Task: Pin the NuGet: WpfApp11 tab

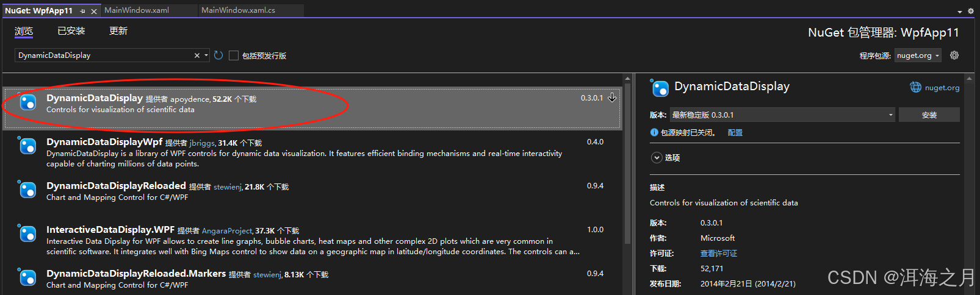Action: pos(83,11)
